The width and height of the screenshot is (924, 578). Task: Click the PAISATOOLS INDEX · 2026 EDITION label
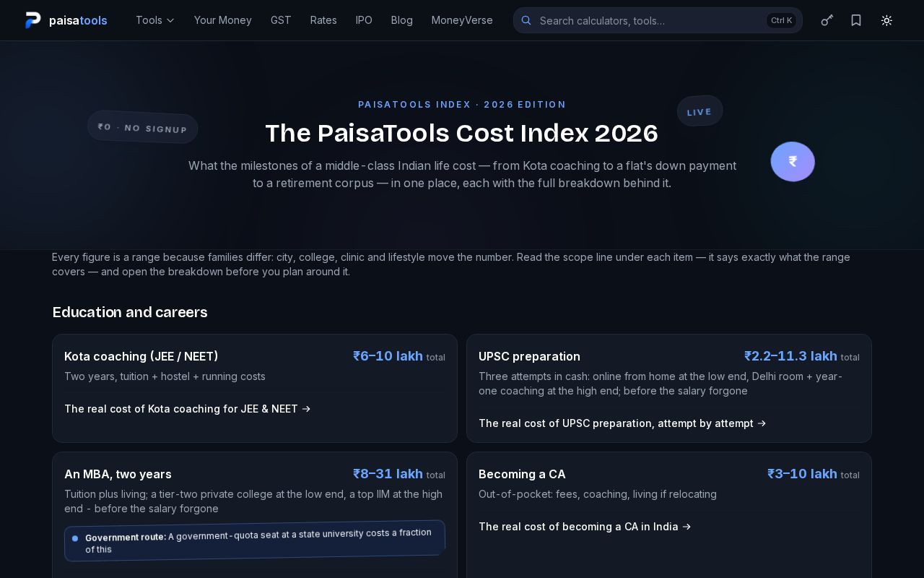pyautogui.click(x=462, y=105)
